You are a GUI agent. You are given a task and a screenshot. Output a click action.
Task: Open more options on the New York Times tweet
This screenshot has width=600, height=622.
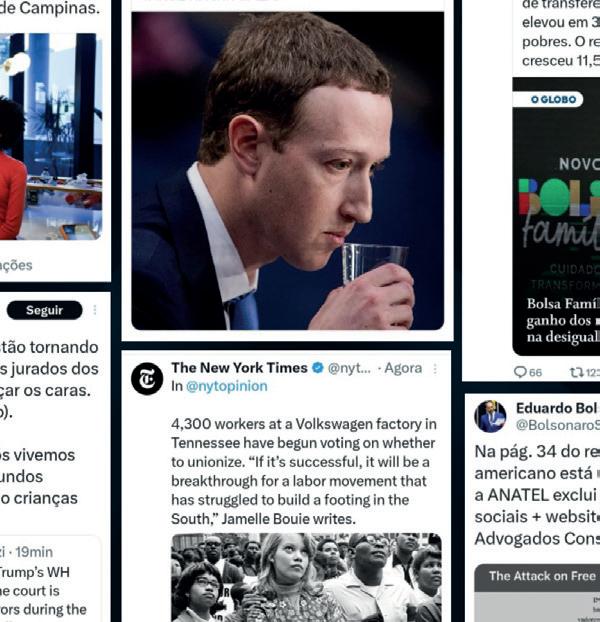(435, 369)
